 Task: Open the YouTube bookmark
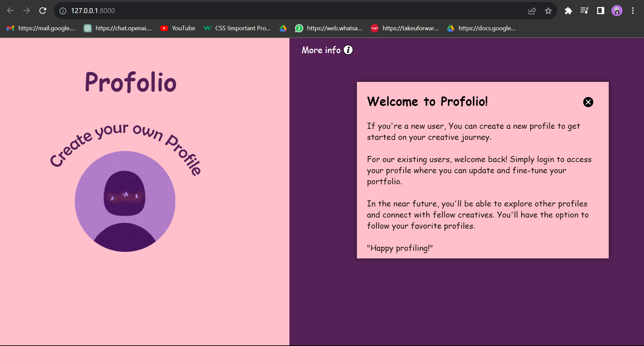178,28
